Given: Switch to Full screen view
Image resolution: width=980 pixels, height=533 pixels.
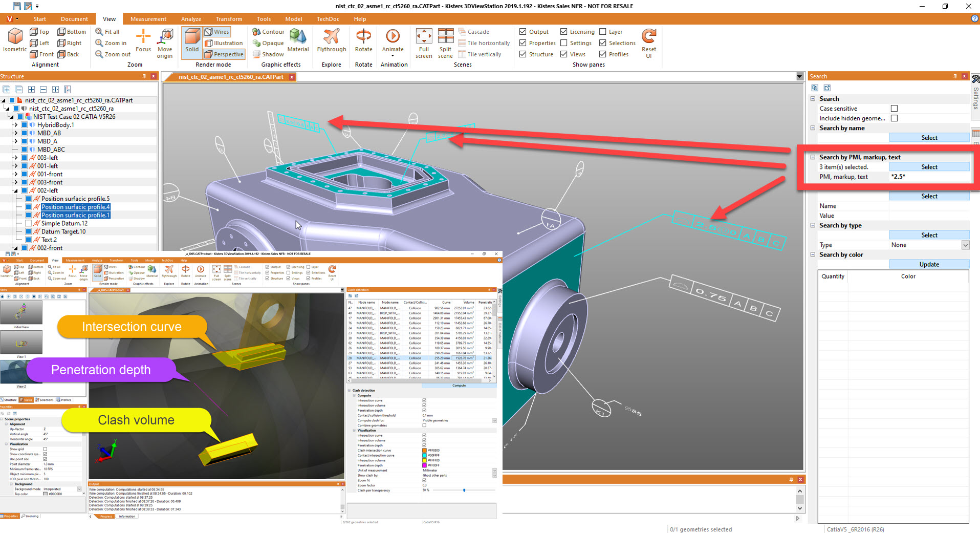Looking at the screenshot, I should (424, 37).
